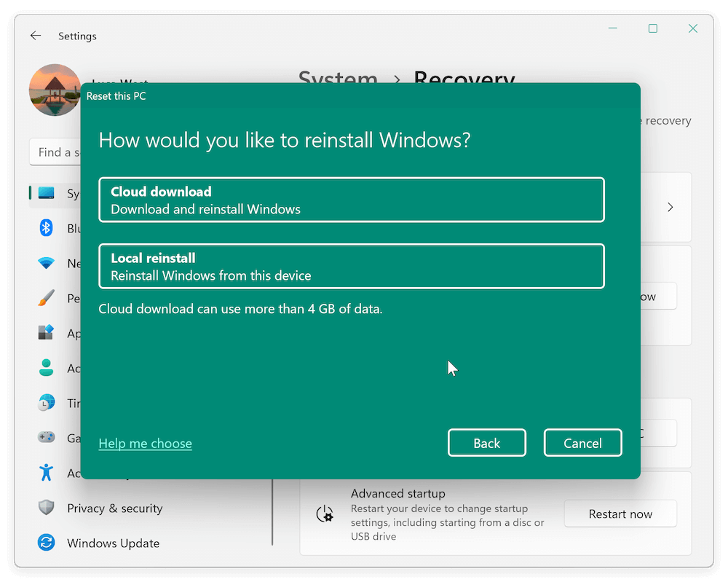Screen dimensions: 728x582
Task: Click the Personalization paintbrush icon
Action: pyautogui.click(x=46, y=298)
